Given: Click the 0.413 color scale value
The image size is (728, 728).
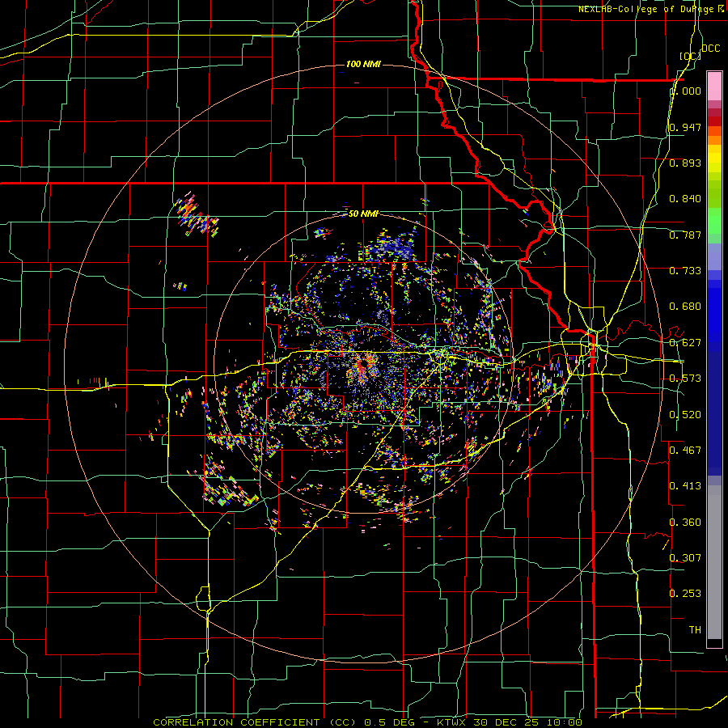Looking at the screenshot, I should click(685, 486).
